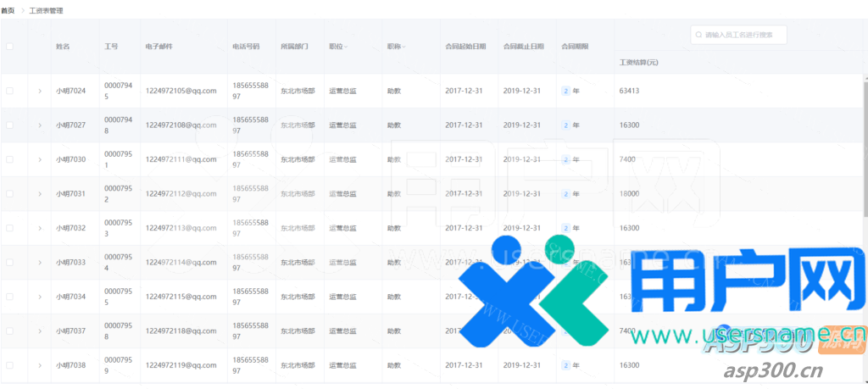Click email 1224972108@qq.com
The height and width of the screenshot is (389, 868).
point(181,125)
